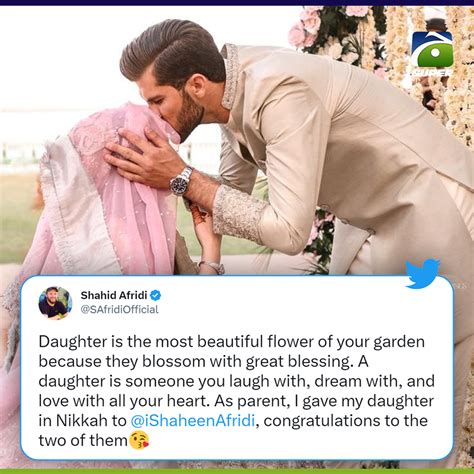Open Shahid Afridi's profile avatar

tap(55, 303)
